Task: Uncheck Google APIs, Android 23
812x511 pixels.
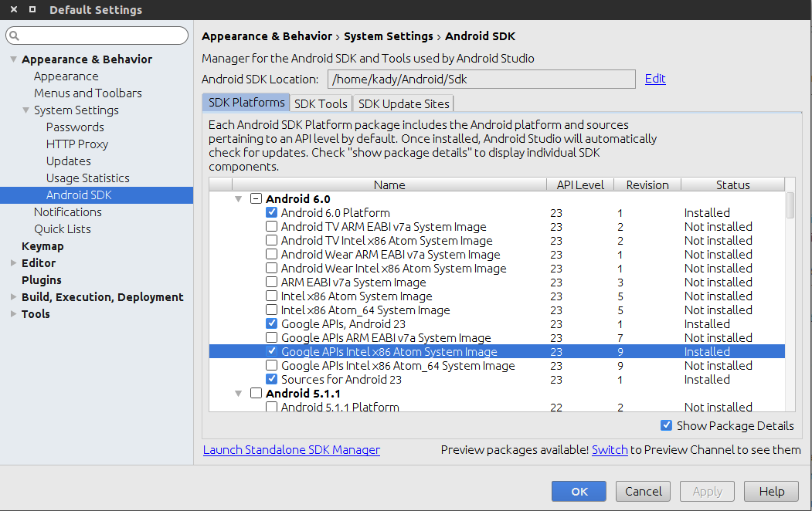Action: click(x=271, y=323)
